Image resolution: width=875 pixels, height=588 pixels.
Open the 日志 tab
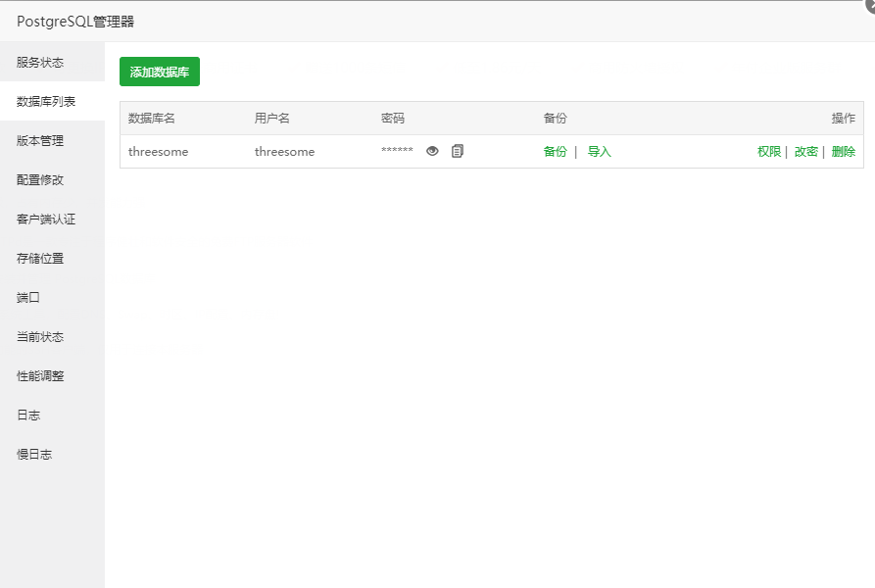(53, 416)
